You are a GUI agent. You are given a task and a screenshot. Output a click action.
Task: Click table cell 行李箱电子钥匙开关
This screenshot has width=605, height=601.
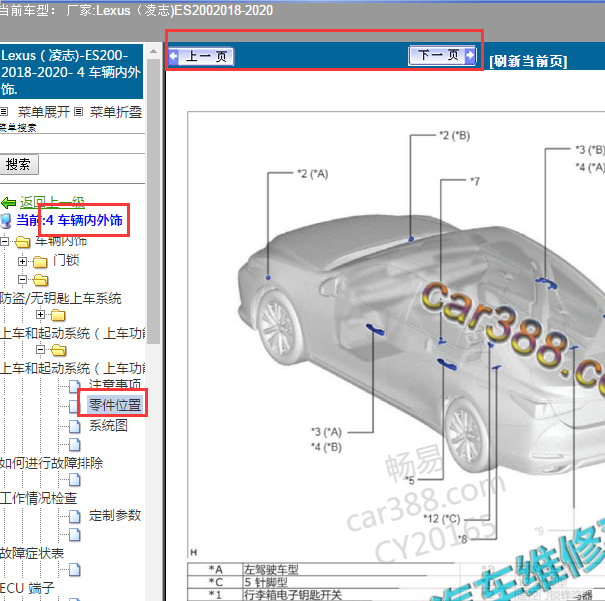coord(293,594)
